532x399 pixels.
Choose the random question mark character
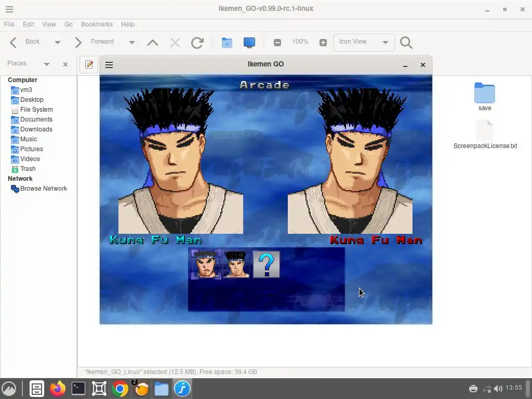[x=267, y=264]
